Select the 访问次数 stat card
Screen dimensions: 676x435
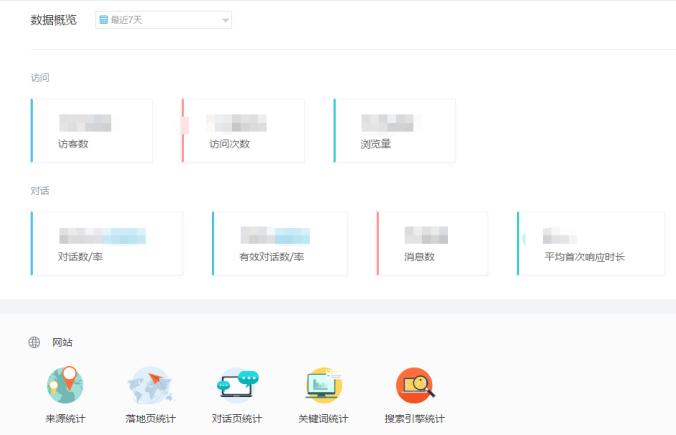point(243,131)
